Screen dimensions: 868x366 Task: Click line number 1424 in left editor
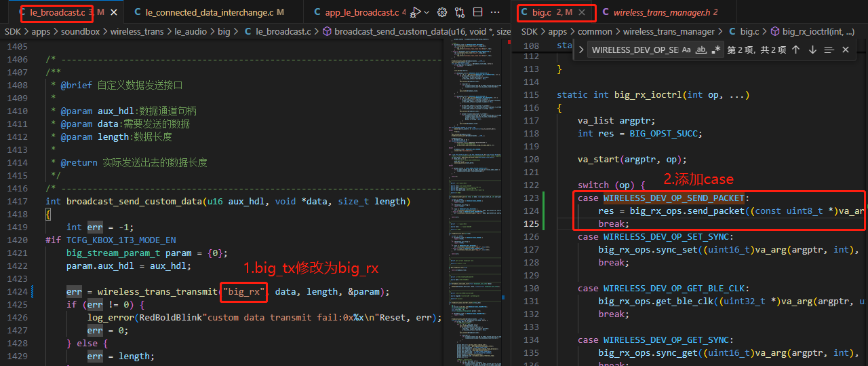click(x=16, y=291)
